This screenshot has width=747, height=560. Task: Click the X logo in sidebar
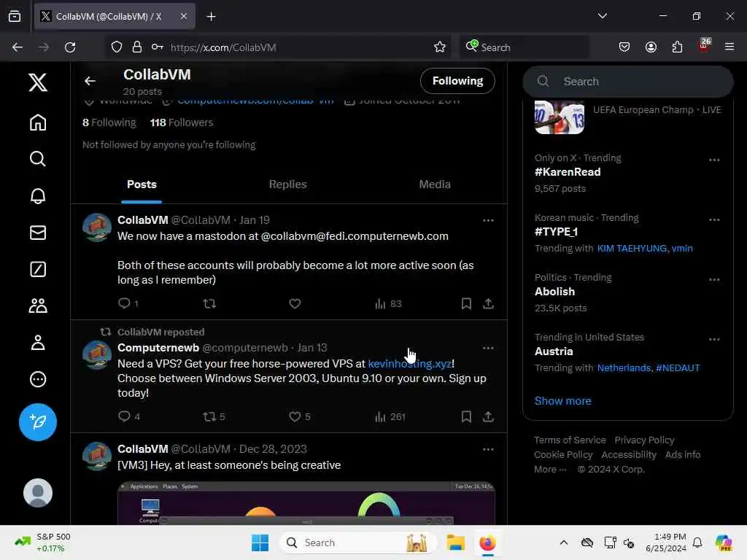click(x=38, y=82)
